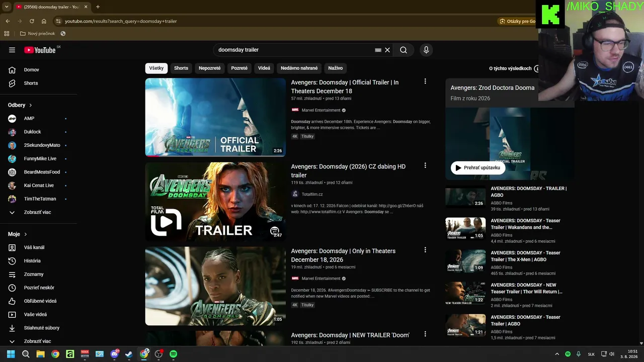Open Teaser Trailer Wakandans video by AGBO
The width and height of the screenshot is (644, 362).
(x=526, y=224)
